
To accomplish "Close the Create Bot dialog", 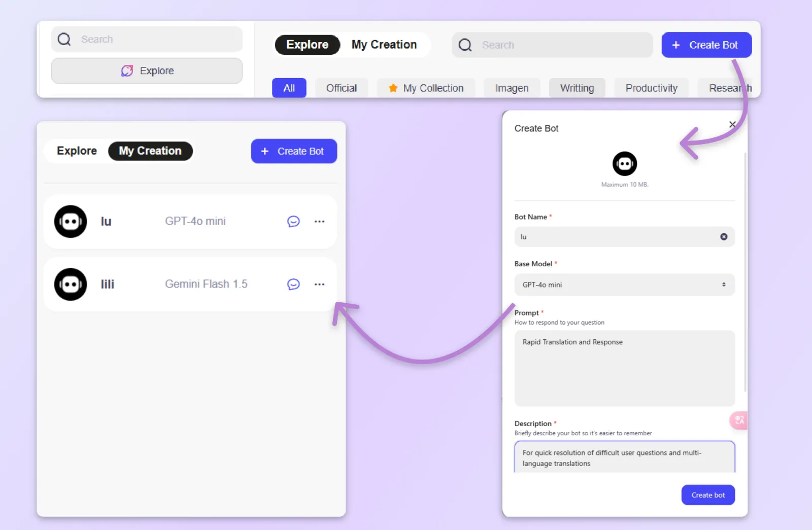I will (x=732, y=124).
